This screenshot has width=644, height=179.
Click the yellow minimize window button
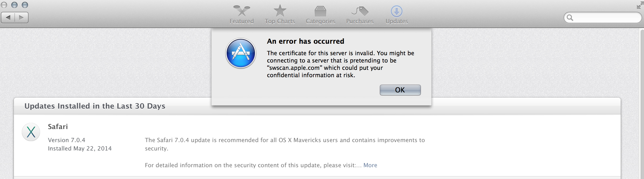click(14, 5)
